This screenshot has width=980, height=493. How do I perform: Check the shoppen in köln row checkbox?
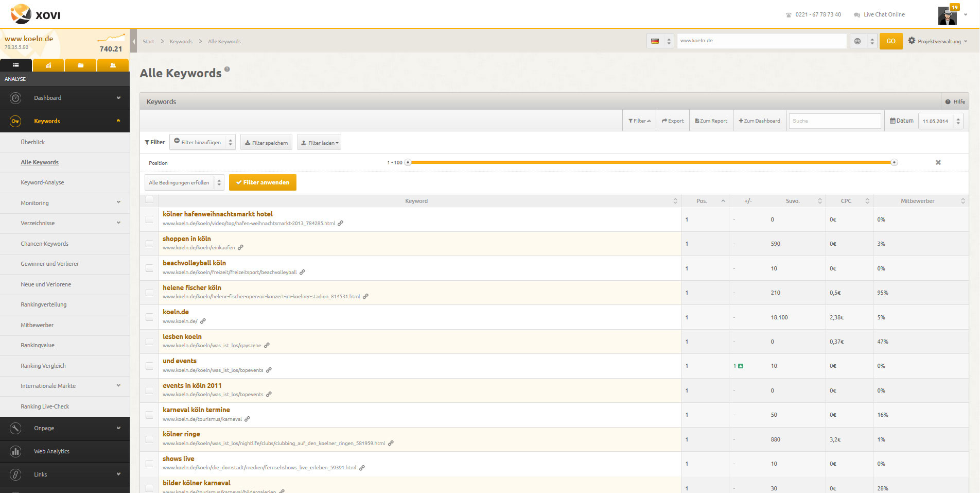click(x=149, y=244)
